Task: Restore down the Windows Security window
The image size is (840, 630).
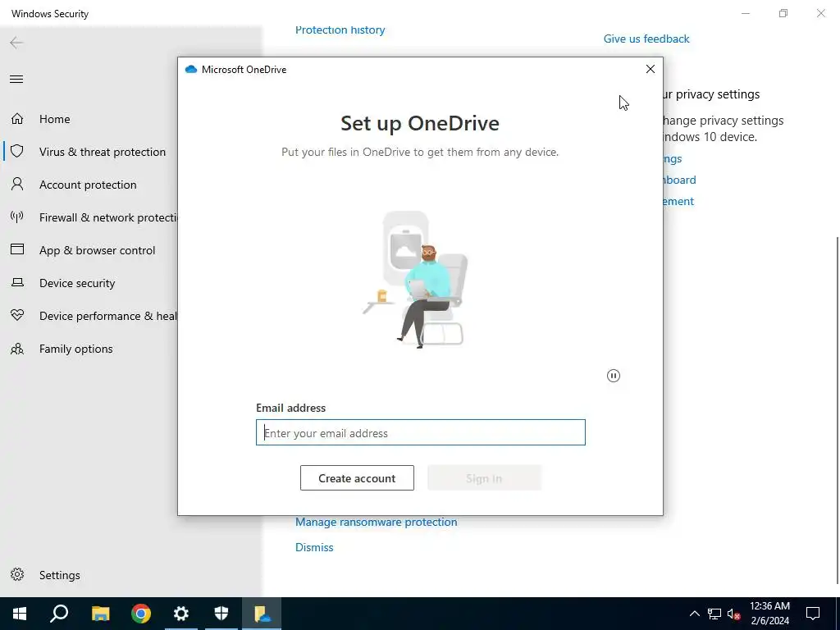Action: pyautogui.click(x=783, y=13)
